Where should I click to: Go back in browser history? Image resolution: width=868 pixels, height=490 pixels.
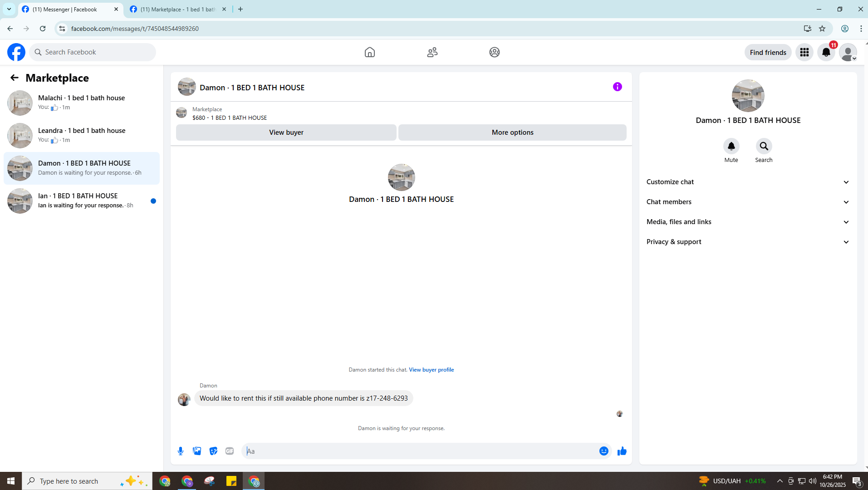[x=10, y=29]
